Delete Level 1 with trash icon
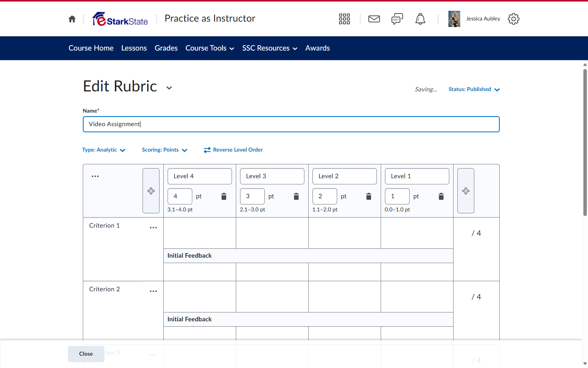588x368 pixels. pos(441,196)
